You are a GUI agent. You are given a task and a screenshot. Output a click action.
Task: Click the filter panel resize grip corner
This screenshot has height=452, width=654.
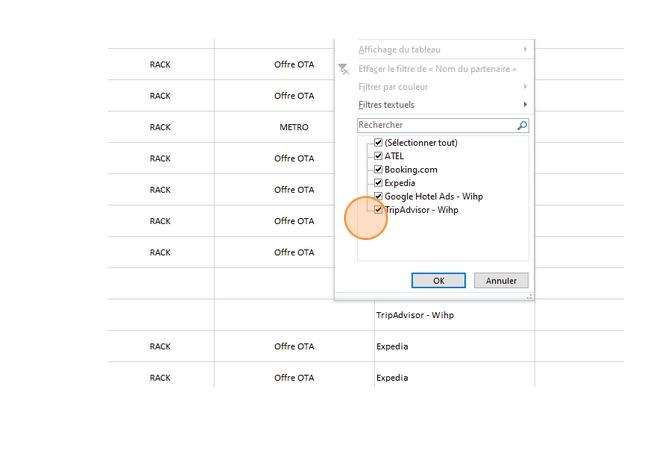[529, 296]
